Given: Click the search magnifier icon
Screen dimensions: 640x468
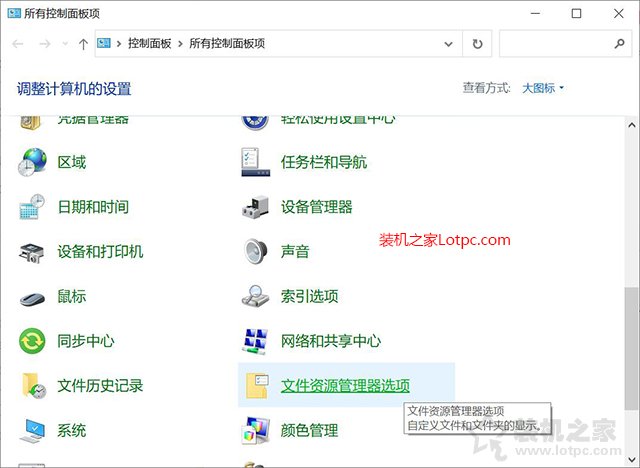Looking at the screenshot, I should [619, 43].
